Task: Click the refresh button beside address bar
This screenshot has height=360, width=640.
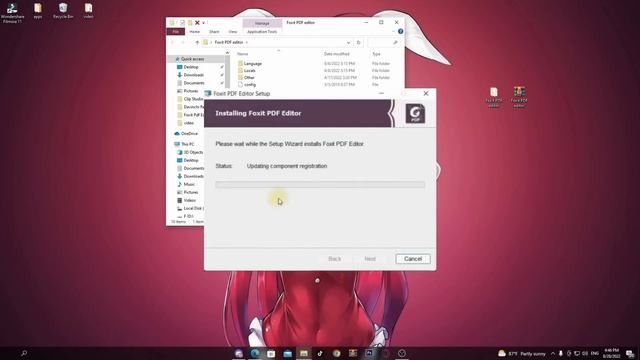Action: point(358,42)
